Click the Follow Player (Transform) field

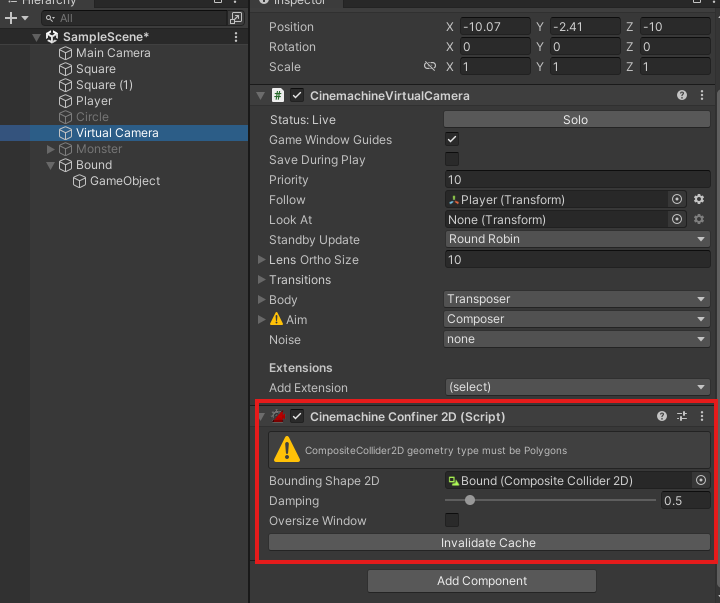pos(556,199)
